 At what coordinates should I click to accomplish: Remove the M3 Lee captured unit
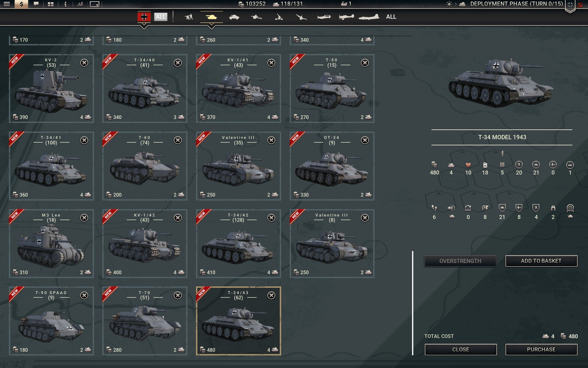[x=84, y=218]
